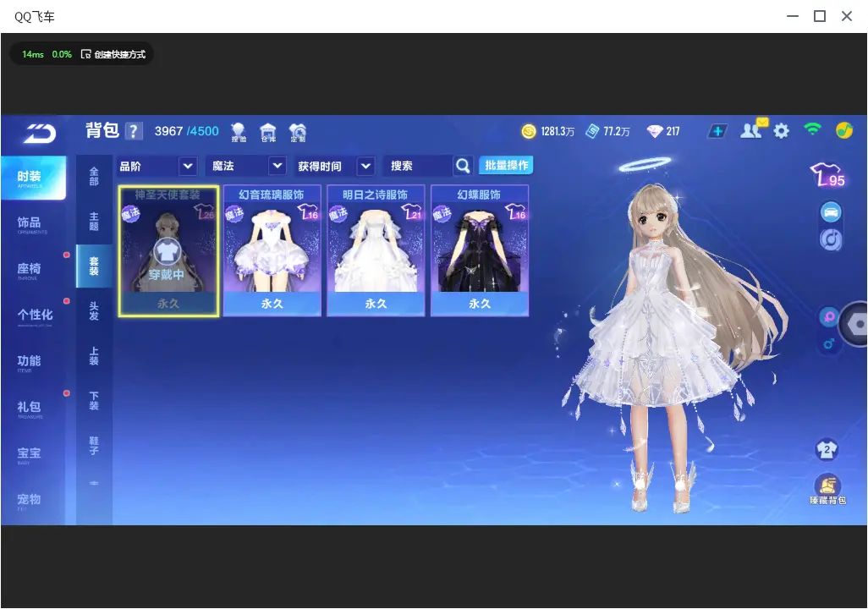Image resolution: width=868 pixels, height=609 pixels.
Task: Click the 14ms latency readout
Action: click(33, 54)
